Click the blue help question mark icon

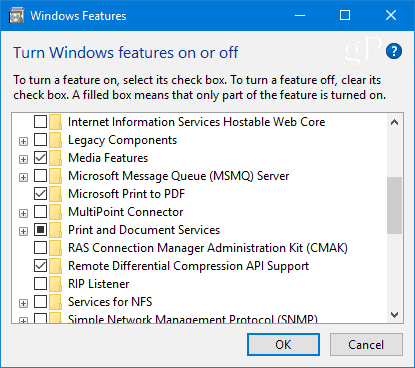click(x=394, y=51)
